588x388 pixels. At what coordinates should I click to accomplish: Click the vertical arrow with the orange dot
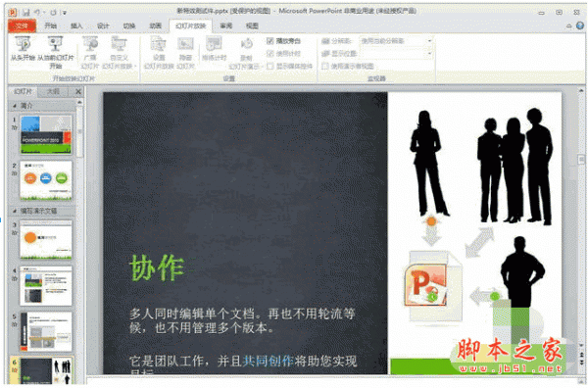[431, 231]
